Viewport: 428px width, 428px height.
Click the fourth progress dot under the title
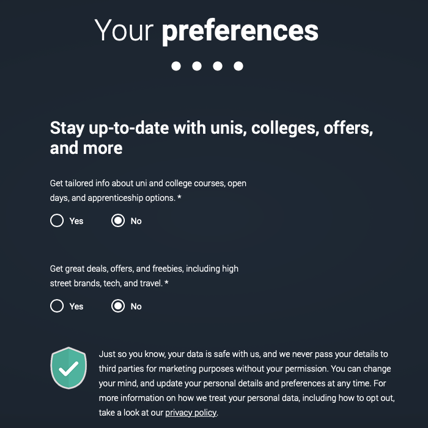click(238, 66)
